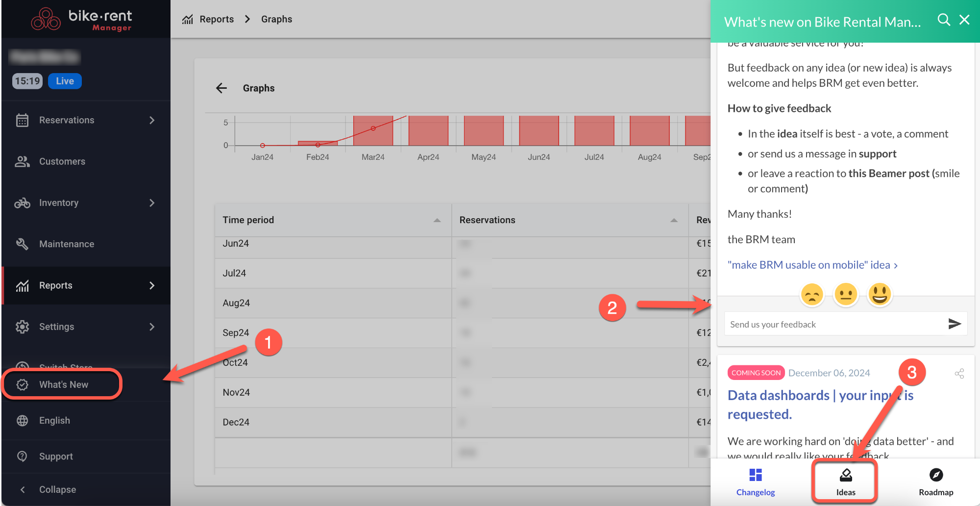980x506 pixels.
Task: Open the Ideas tab
Action: point(845,482)
